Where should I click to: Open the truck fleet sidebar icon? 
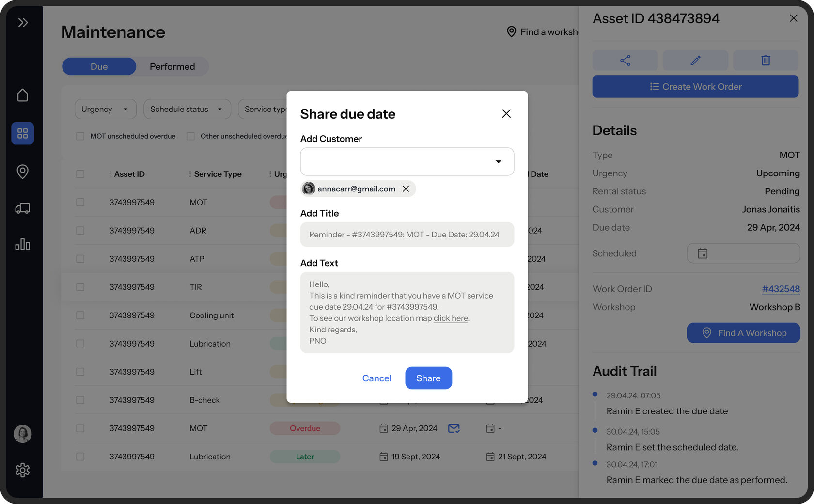[22, 208]
